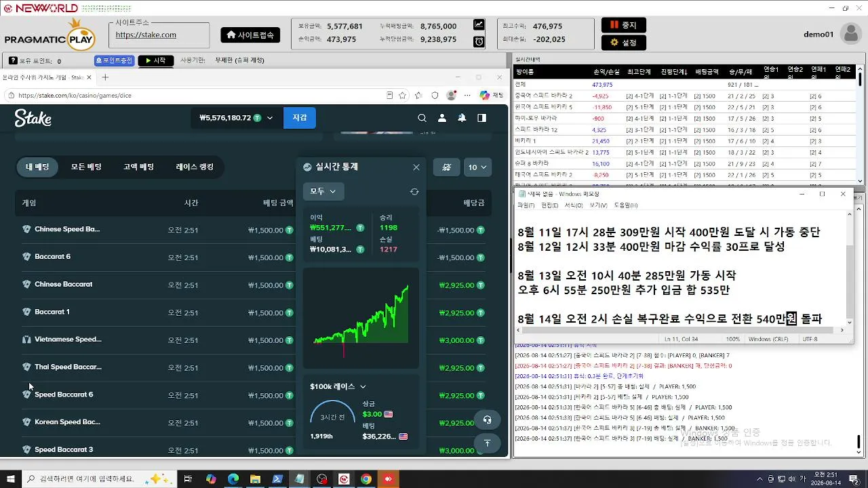The width and height of the screenshot is (868, 488).
Task: Click the browser shield essentials icon
Action: tap(435, 96)
